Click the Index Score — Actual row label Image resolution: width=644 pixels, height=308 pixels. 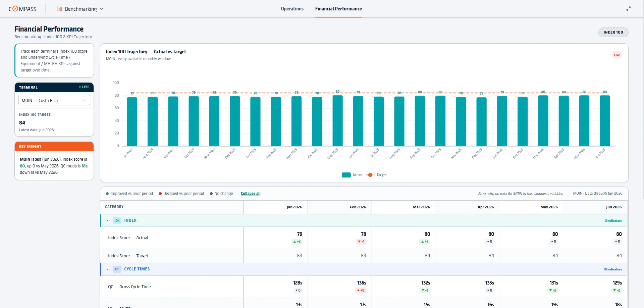point(128,238)
